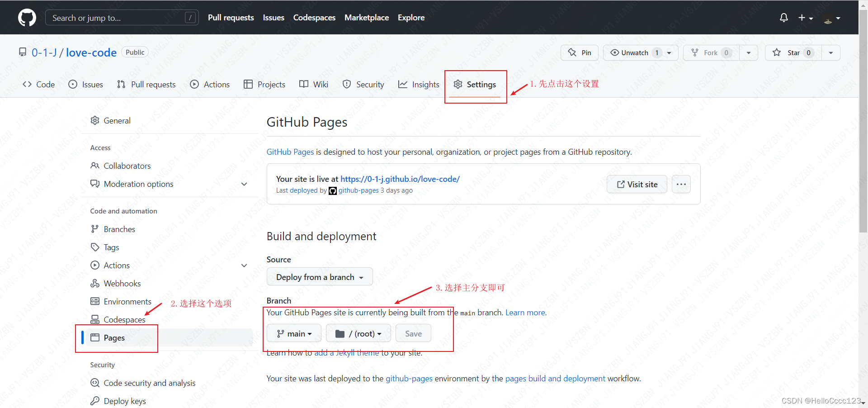
Task: Click the github-pages deployer link
Action: (359, 190)
